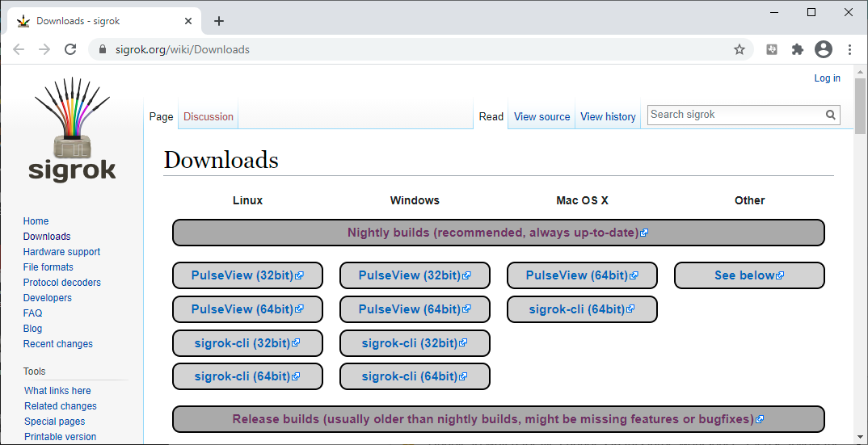Click the downloader extension icon next to star

coord(772,49)
